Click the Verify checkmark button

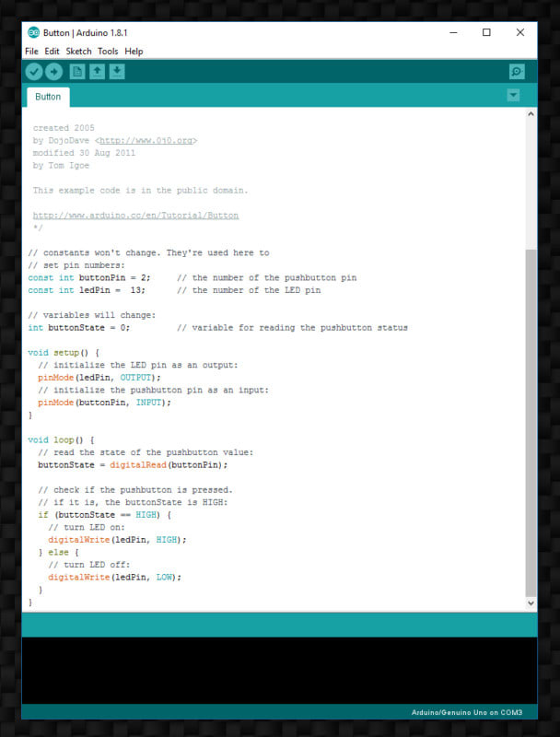tap(34, 72)
